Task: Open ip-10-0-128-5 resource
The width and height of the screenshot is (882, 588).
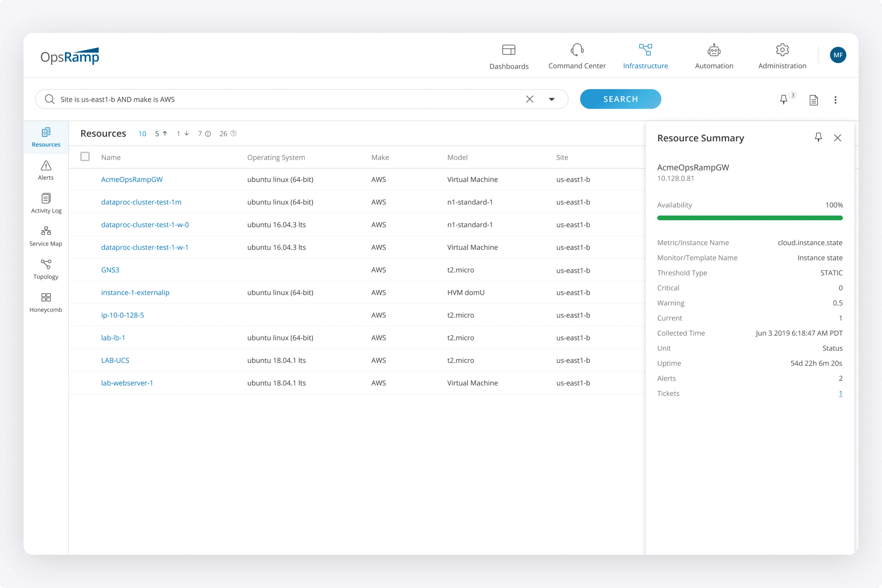Action: click(123, 315)
